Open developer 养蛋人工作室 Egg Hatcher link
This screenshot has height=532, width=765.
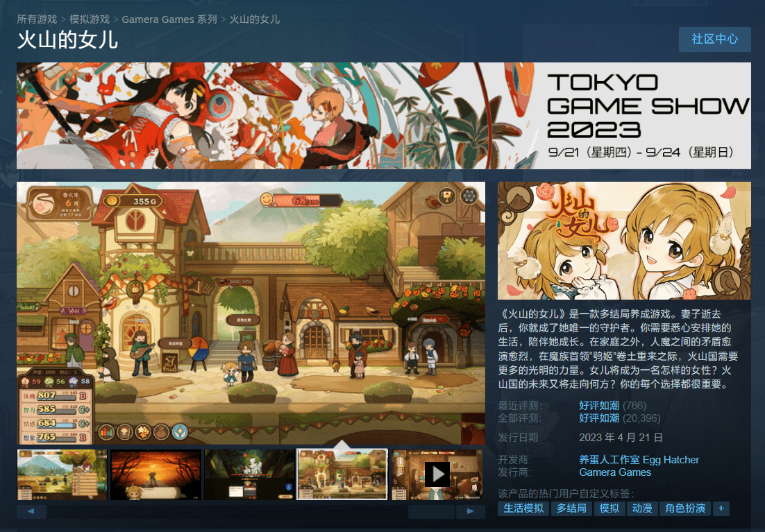point(639,460)
